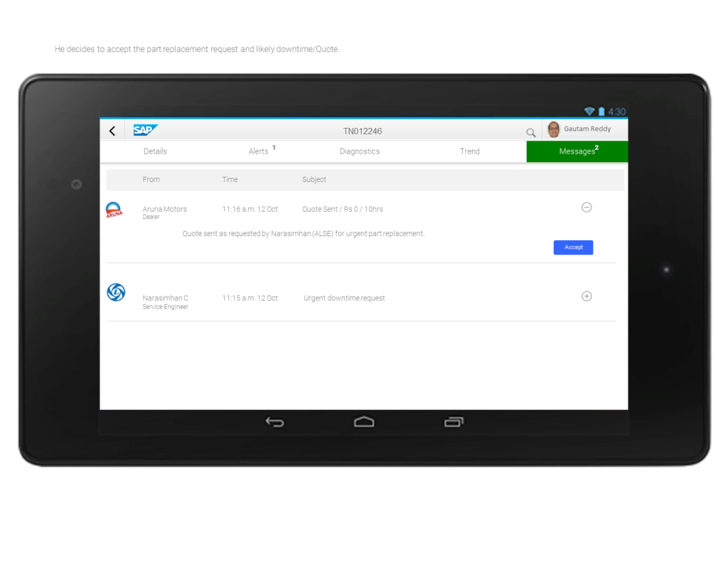Click the Gautam Reddy username
This screenshot has width=728, height=570.
[x=587, y=129]
